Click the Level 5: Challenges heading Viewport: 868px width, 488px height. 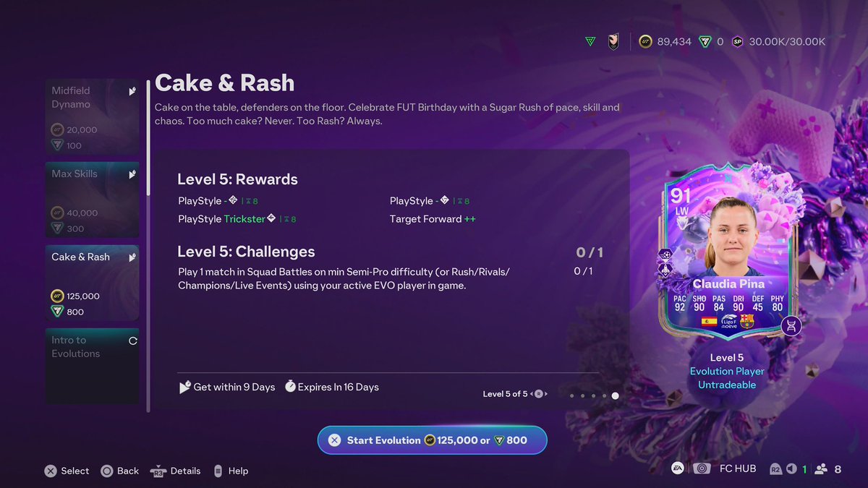tap(246, 252)
